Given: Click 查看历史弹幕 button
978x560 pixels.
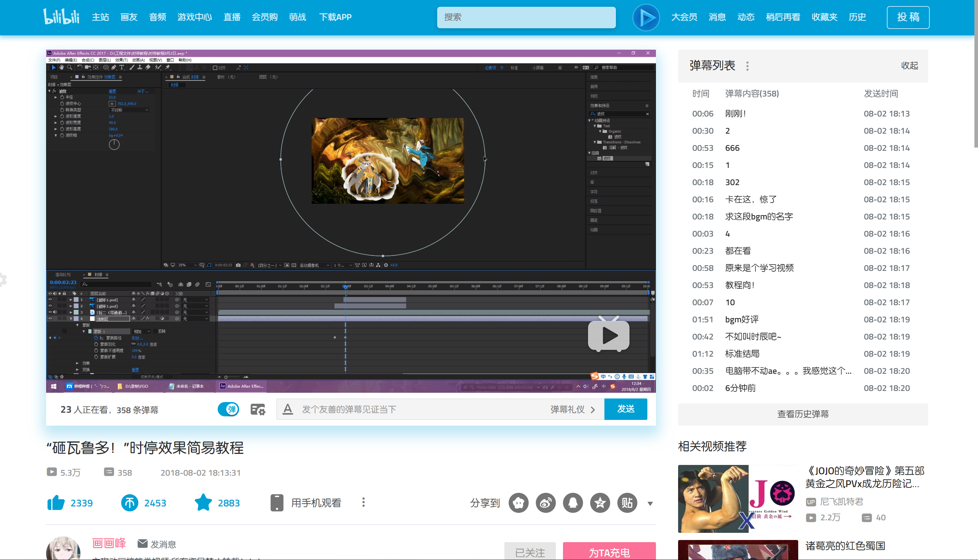Looking at the screenshot, I should (x=802, y=414).
